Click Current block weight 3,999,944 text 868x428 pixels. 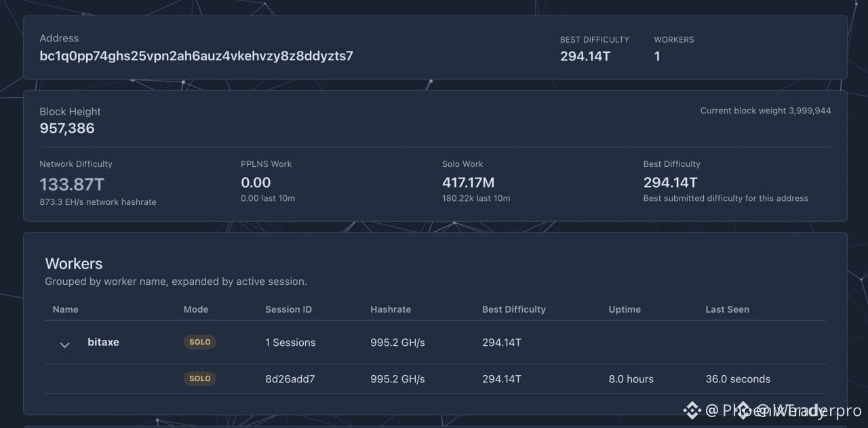pos(766,111)
